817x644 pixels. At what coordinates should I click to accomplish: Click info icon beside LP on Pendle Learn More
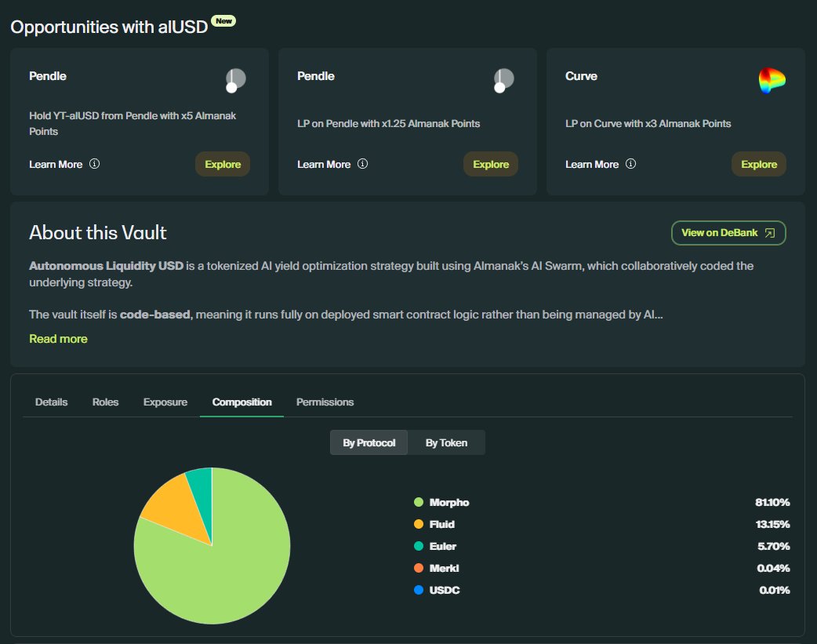363,164
